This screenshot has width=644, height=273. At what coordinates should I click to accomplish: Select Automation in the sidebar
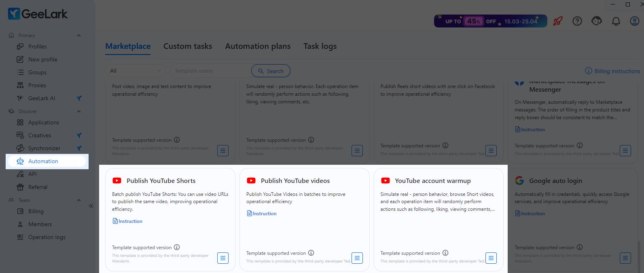(47, 161)
